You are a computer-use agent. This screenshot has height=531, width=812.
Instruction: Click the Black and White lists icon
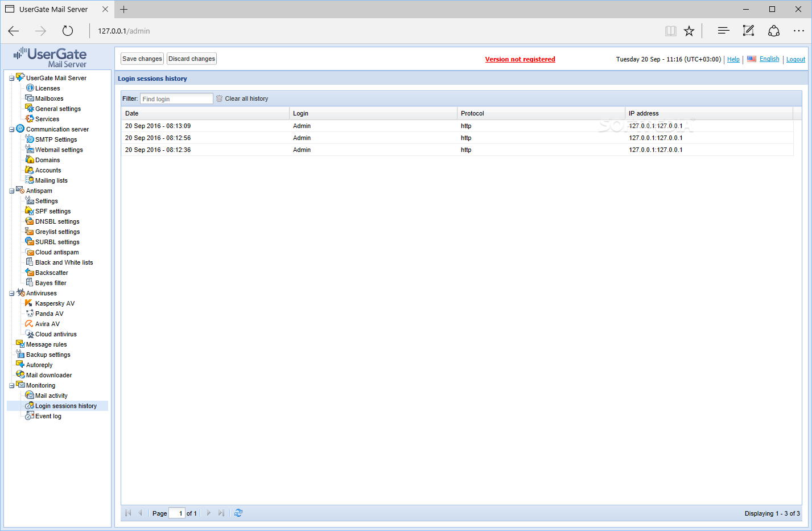coord(30,262)
